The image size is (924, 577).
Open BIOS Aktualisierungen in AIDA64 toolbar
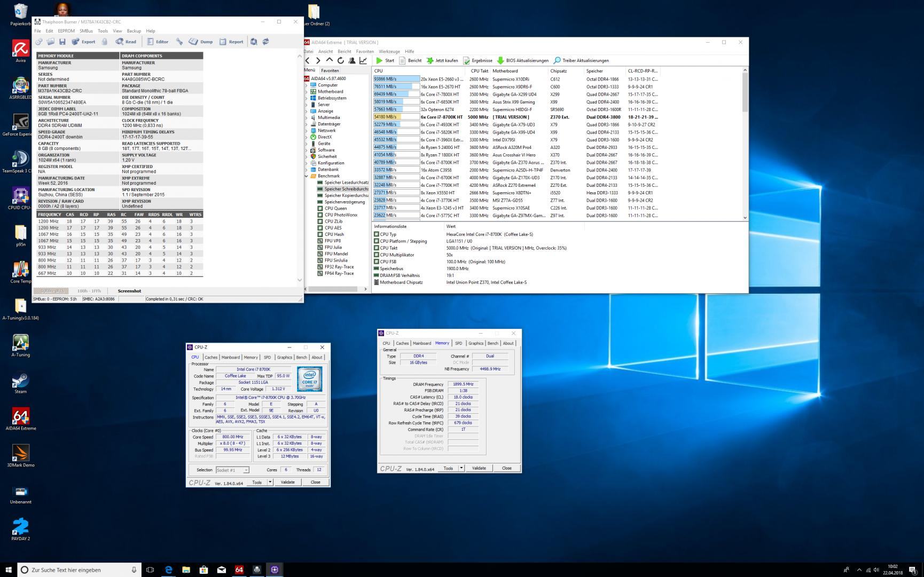click(x=522, y=60)
